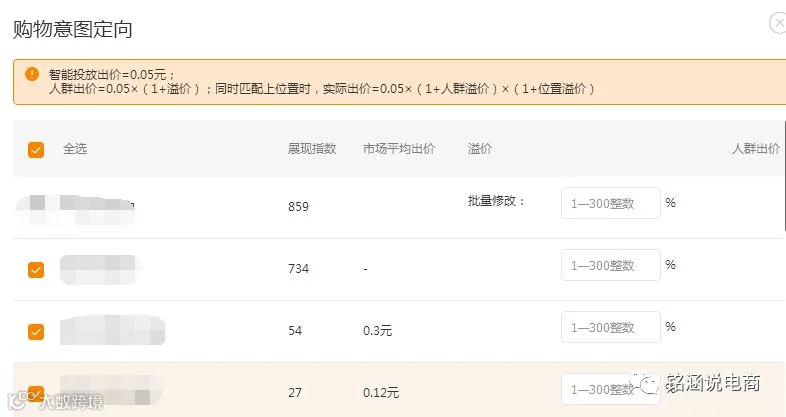Select the blurred audience name in the 859 row
This screenshot has width=786, height=417.
(75, 210)
